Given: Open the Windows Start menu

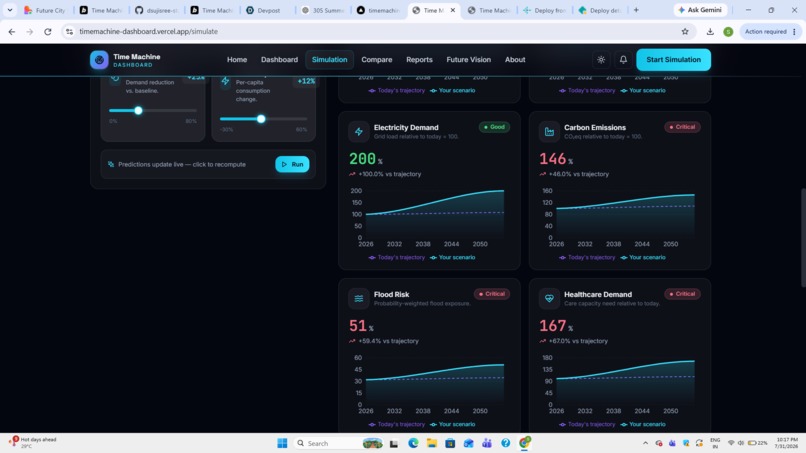Looking at the screenshot, I should [x=282, y=443].
